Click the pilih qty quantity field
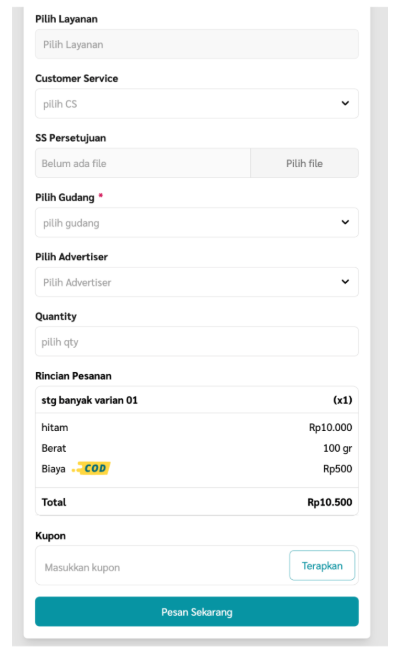This screenshot has width=397, height=654. (197, 342)
